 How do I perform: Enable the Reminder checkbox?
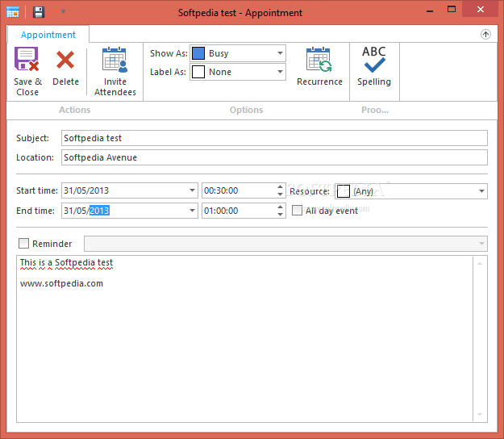(23, 244)
